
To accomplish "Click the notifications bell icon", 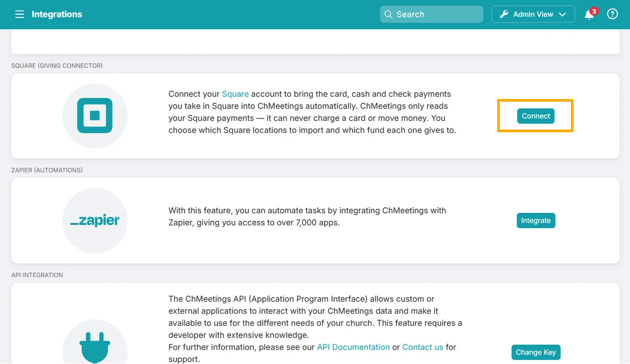I will coord(589,15).
